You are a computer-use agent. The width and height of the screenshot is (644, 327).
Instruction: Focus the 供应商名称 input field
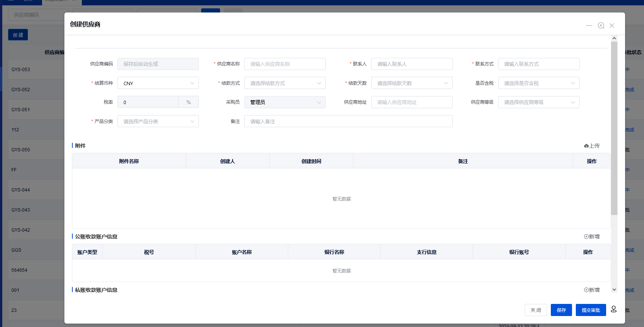click(x=285, y=64)
